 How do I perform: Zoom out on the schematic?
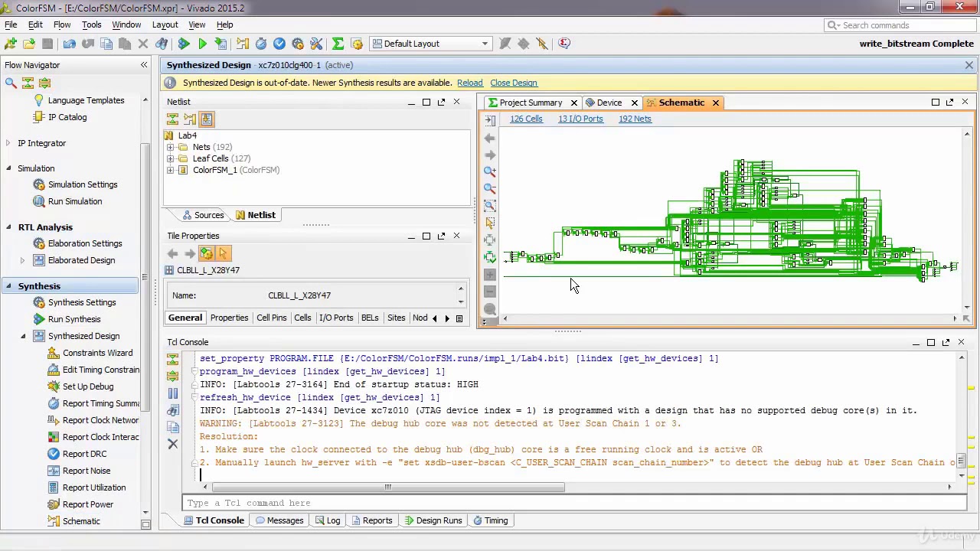point(490,188)
